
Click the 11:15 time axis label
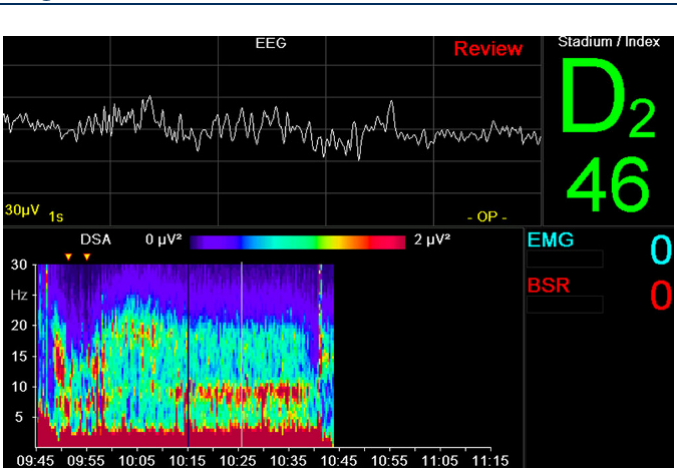pos(490,461)
